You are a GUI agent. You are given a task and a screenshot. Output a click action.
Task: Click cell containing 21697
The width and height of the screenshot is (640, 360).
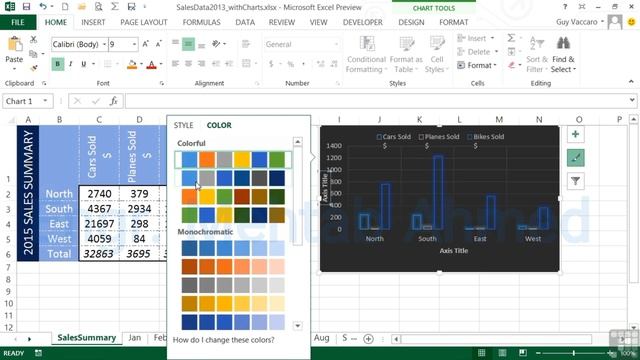click(99, 224)
